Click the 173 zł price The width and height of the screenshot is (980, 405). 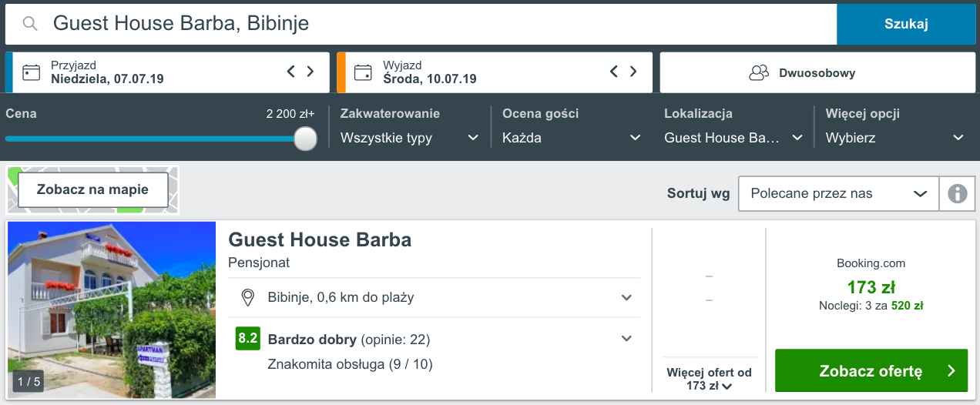point(871,287)
